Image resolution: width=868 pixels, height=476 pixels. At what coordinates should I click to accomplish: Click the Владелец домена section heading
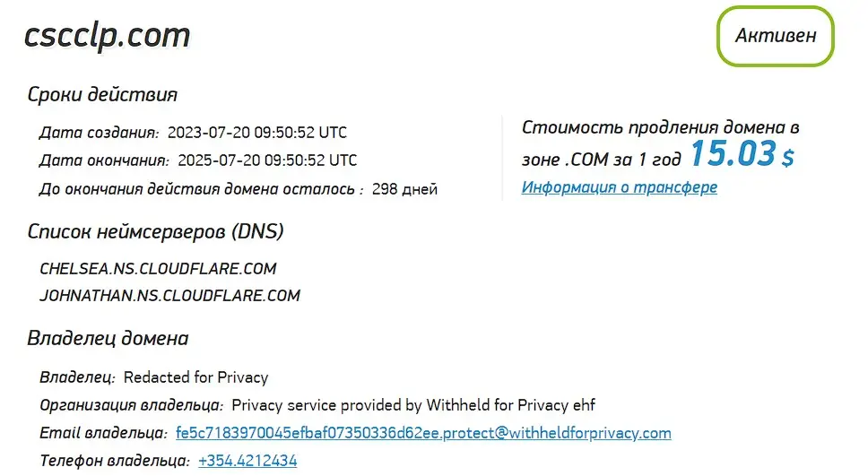(108, 339)
